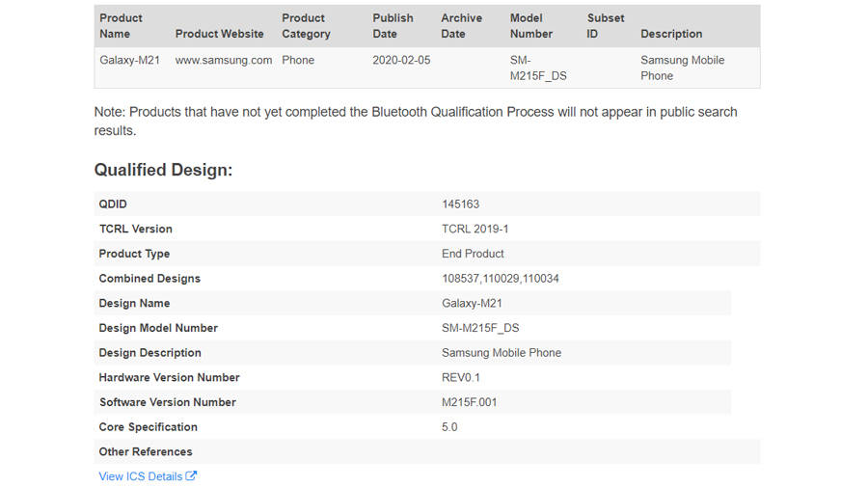Open the View ICS Details link

[141, 476]
